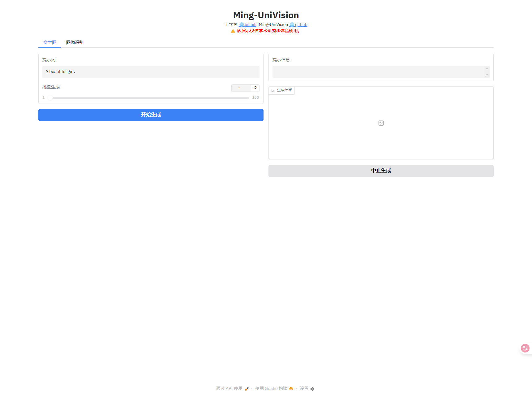Open the github link
532x397 pixels.
point(301,25)
